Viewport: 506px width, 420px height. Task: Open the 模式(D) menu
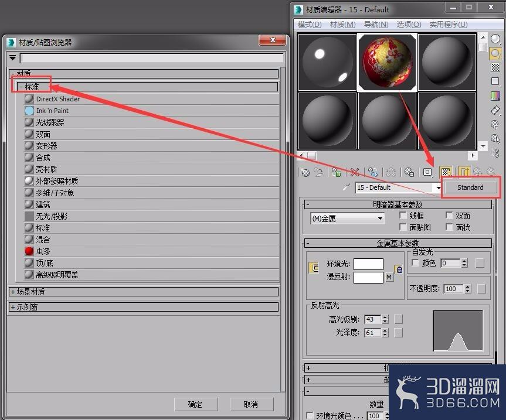pyautogui.click(x=310, y=25)
